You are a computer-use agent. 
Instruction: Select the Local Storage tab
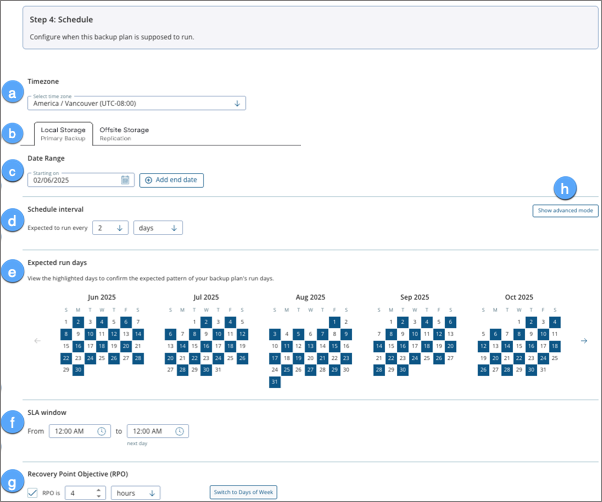point(62,134)
